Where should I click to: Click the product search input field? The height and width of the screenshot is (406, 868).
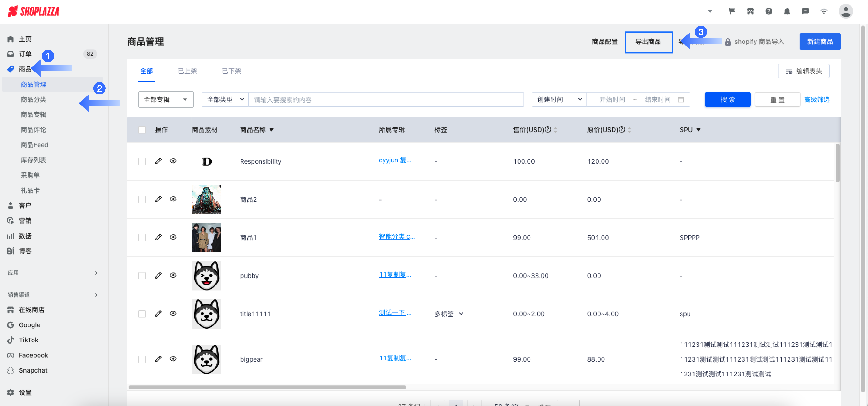(x=386, y=99)
